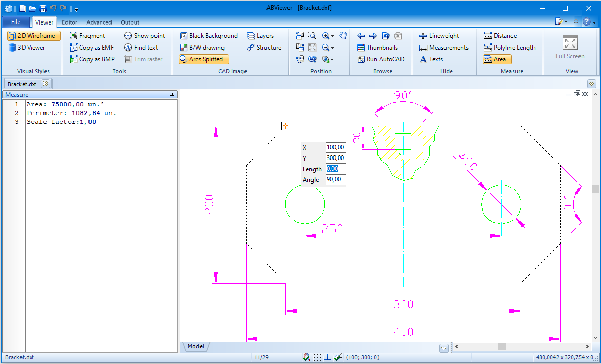Screen dimensions: 601x364
Task: Switch to 3D Viewer mode
Action: [27, 48]
